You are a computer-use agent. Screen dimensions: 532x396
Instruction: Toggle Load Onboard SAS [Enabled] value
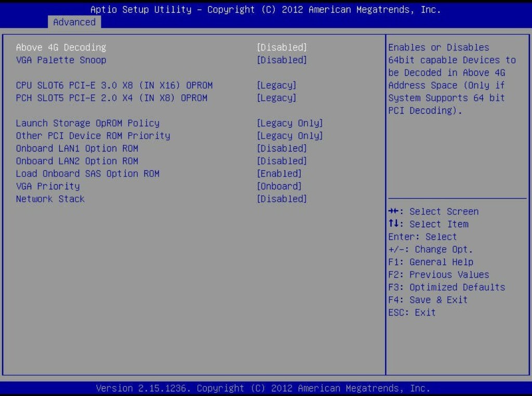pyautogui.click(x=279, y=173)
